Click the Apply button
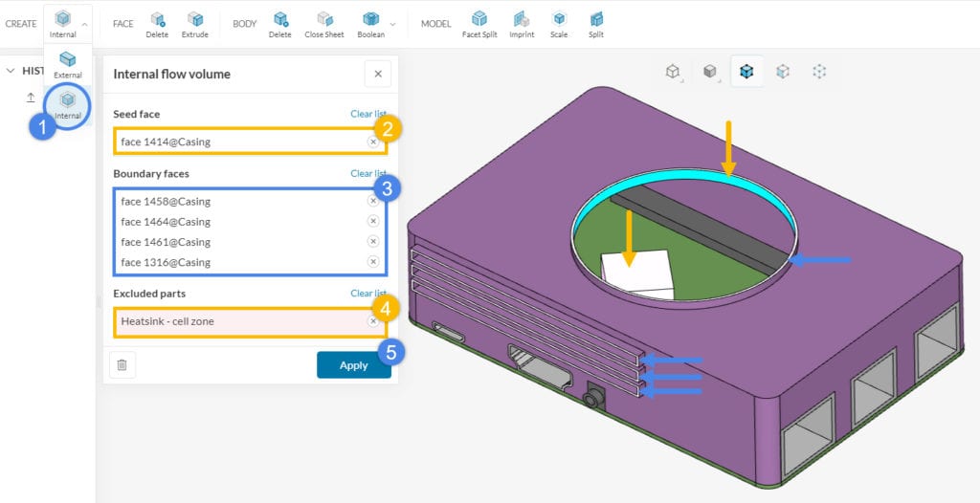980x503 pixels. click(x=354, y=365)
